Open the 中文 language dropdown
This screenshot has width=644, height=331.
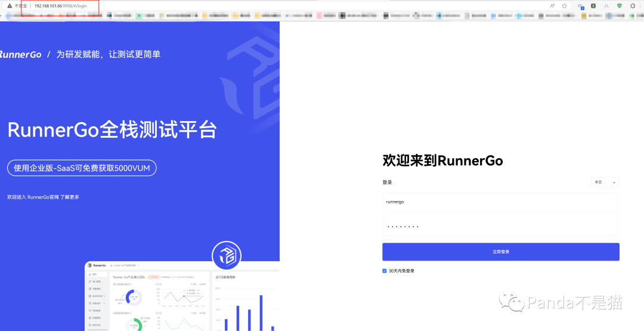[x=605, y=182]
